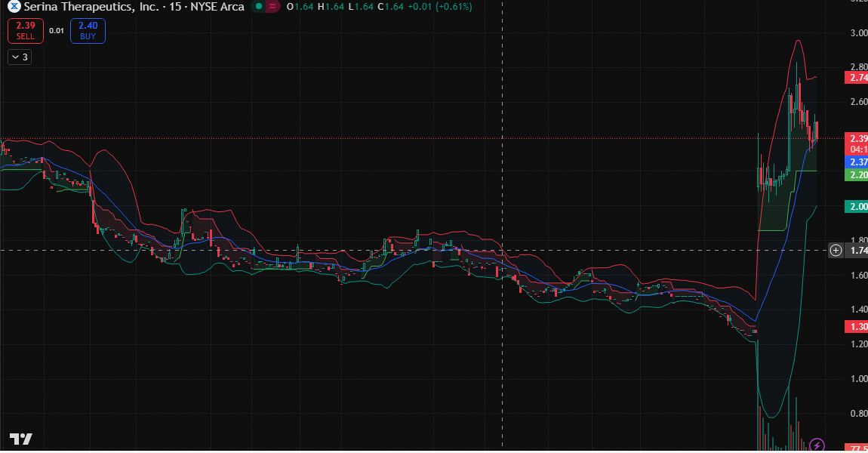Screen dimensions: 868x453
Task: Click the 0.01 spread value
Action: [57, 30]
